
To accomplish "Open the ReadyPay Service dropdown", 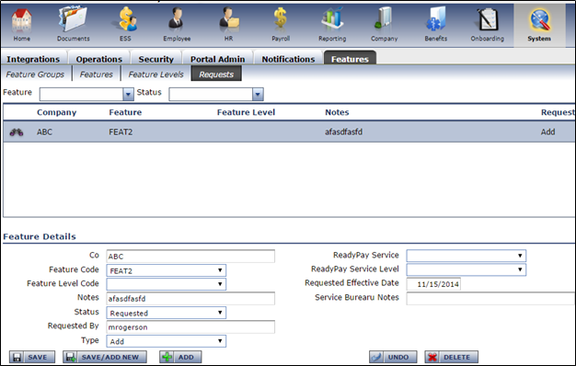I will point(466,255).
